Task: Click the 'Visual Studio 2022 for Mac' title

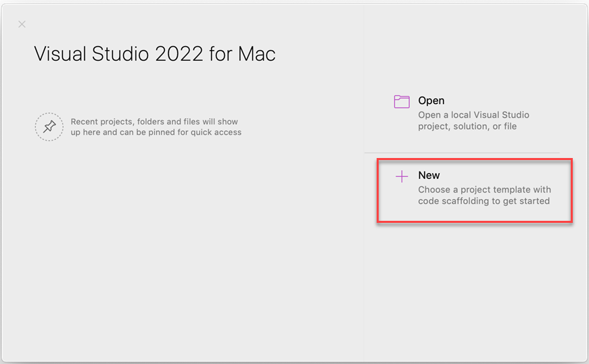Action: tap(155, 53)
